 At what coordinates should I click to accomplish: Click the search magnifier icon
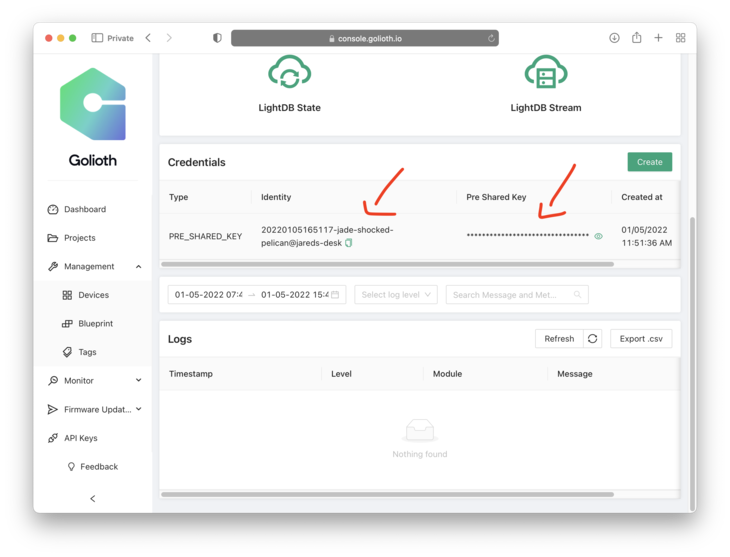tap(577, 294)
